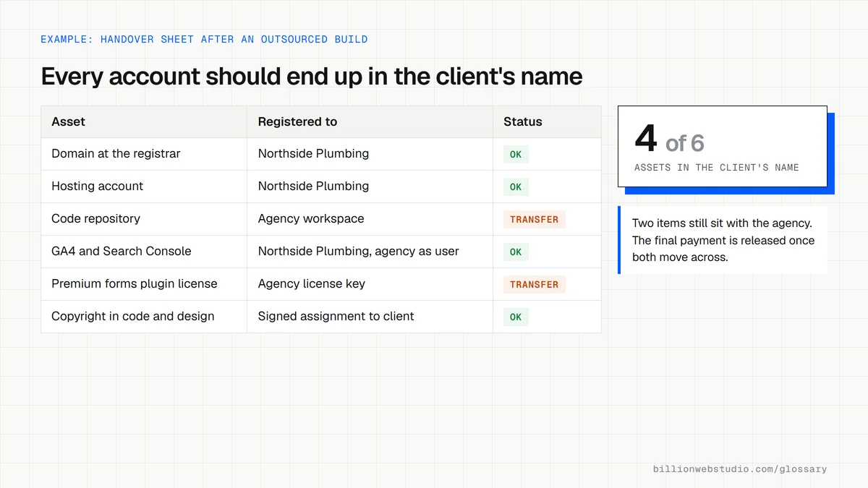The height and width of the screenshot is (488, 868).
Task: Click the 'ASSETS IN THE CLIENT'S NAME' label
Action: [717, 168]
